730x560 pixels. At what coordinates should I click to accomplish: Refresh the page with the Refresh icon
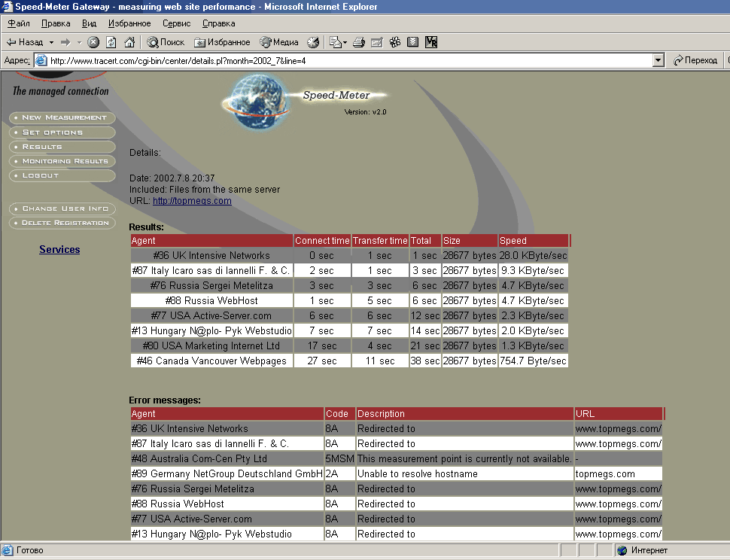pos(111,42)
